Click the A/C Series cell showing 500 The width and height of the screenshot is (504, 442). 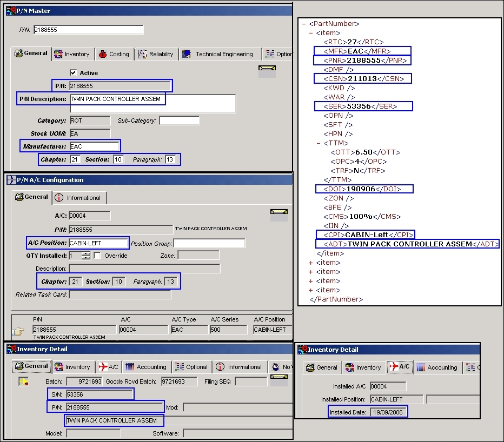coord(229,330)
